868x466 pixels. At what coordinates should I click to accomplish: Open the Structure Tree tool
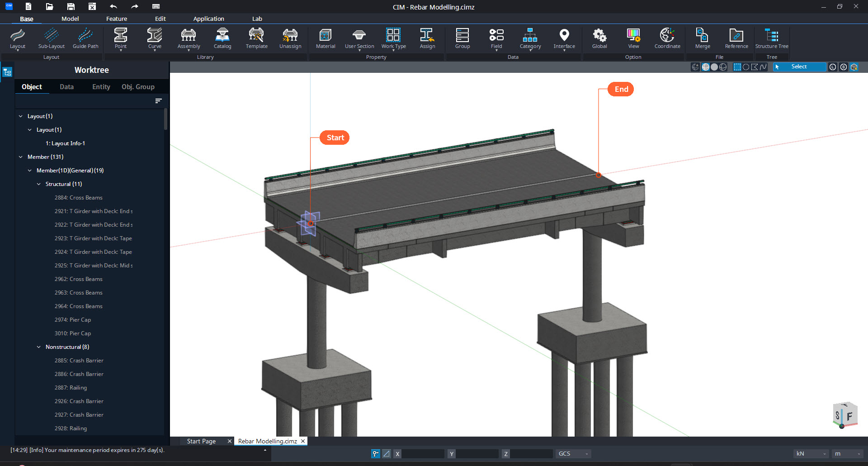click(772, 39)
